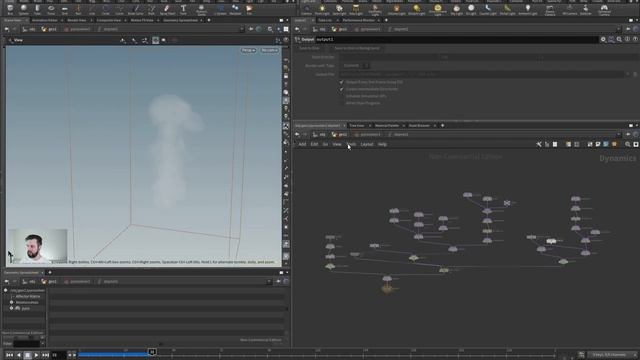
Task: Select the Grid shelf tool
Action: point(64,9)
